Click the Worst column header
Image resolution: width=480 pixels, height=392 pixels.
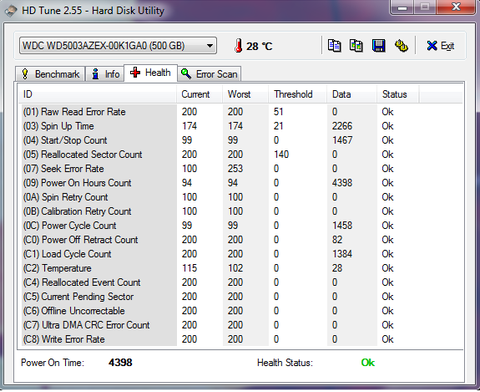[x=245, y=94]
